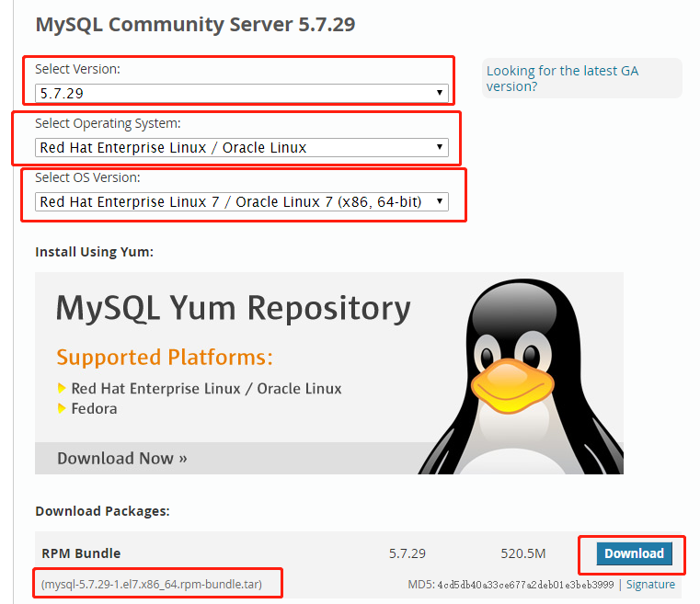
Task: Open the Select OS Version dropdown
Action: click(242, 201)
